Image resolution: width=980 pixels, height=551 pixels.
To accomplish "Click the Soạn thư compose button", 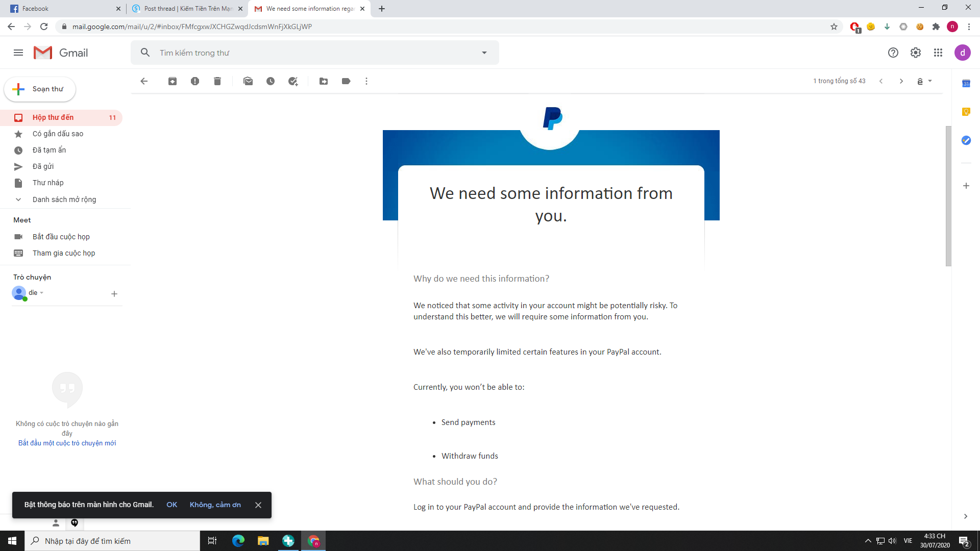I will (40, 89).
